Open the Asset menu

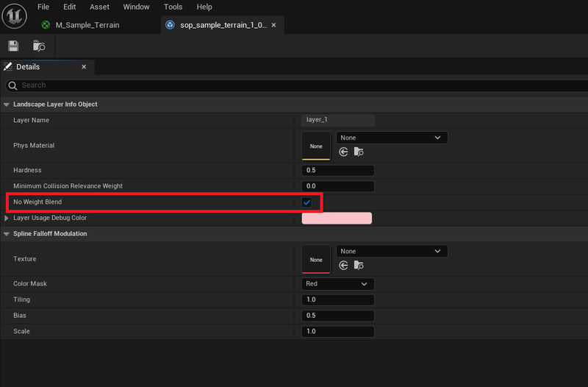pos(99,7)
